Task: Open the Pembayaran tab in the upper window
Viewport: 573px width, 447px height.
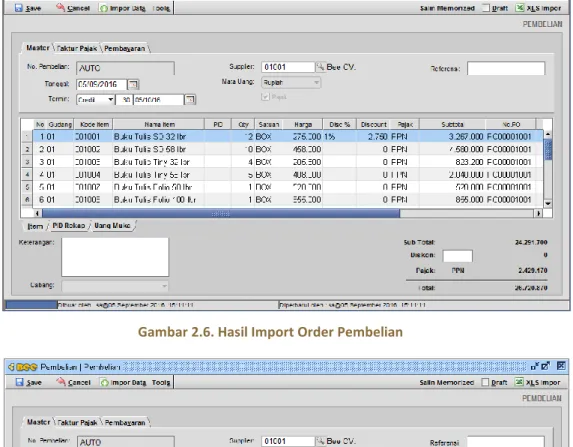Action: pyautogui.click(x=125, y=48)
